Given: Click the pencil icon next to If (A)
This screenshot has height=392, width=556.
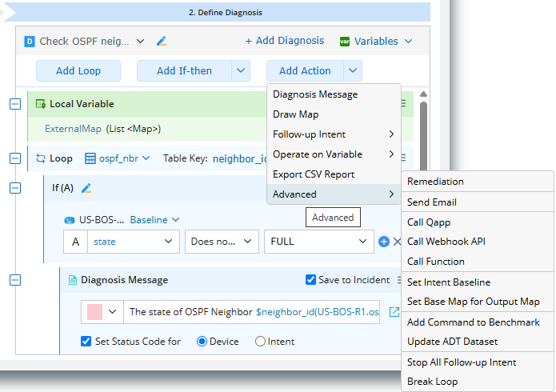Looking at the screenshot, I should pos(87,188).
